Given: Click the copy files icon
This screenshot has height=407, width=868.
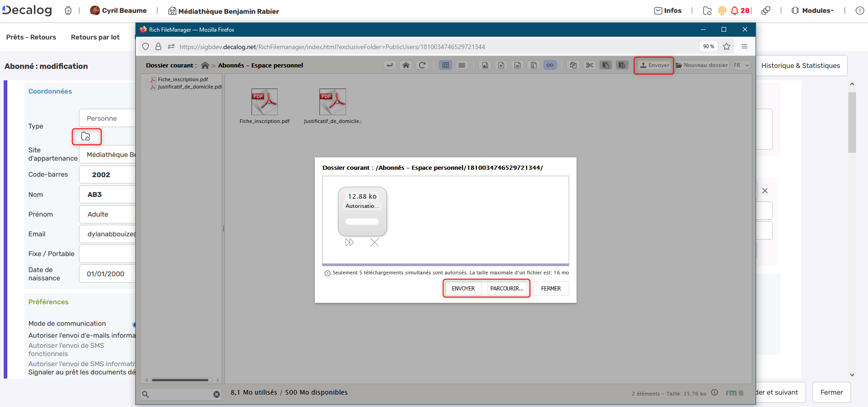Looking at the screenshot, I should coord(573,65).
